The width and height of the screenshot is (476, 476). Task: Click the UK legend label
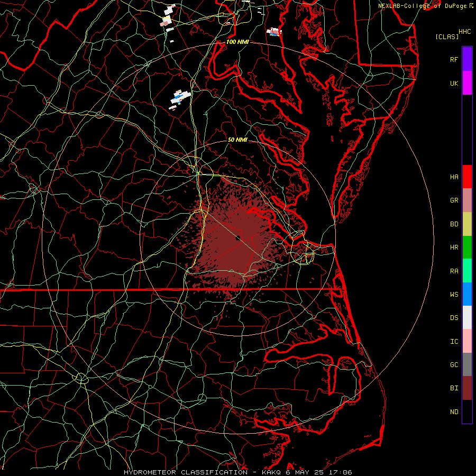tap(454, 84)
